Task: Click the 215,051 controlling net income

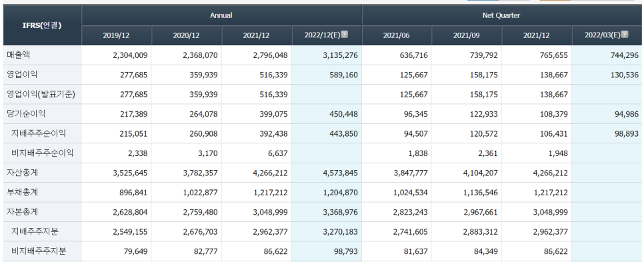Action: pyautogui.click(x=133, y=133)
